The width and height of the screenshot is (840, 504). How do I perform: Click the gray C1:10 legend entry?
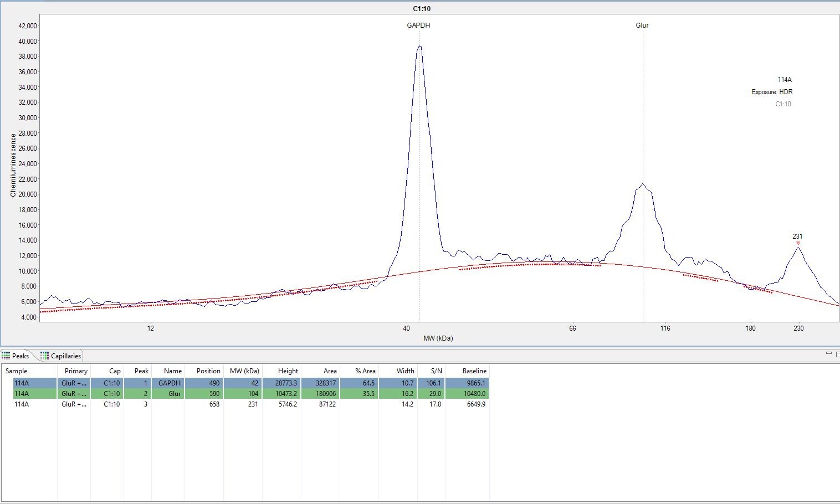click(x=783, y=104)
